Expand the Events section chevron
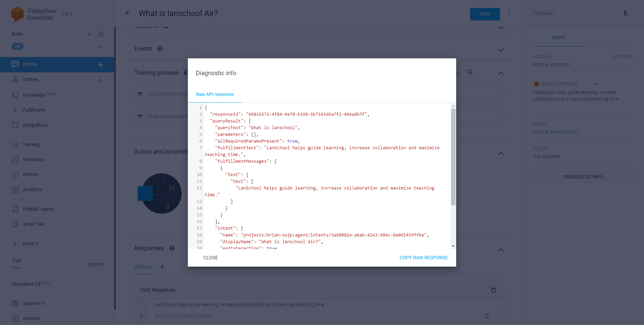Viewport: 644px width, 325px height. [500, 50]
